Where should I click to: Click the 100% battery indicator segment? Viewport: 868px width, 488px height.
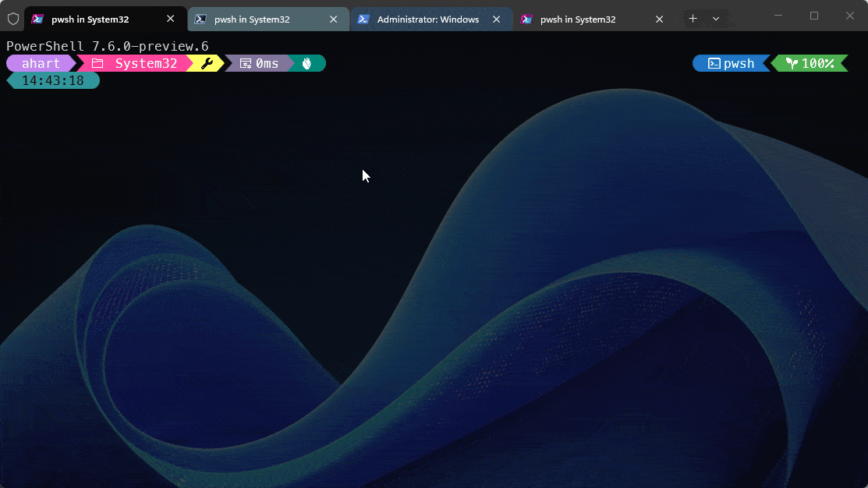(811, 63)
